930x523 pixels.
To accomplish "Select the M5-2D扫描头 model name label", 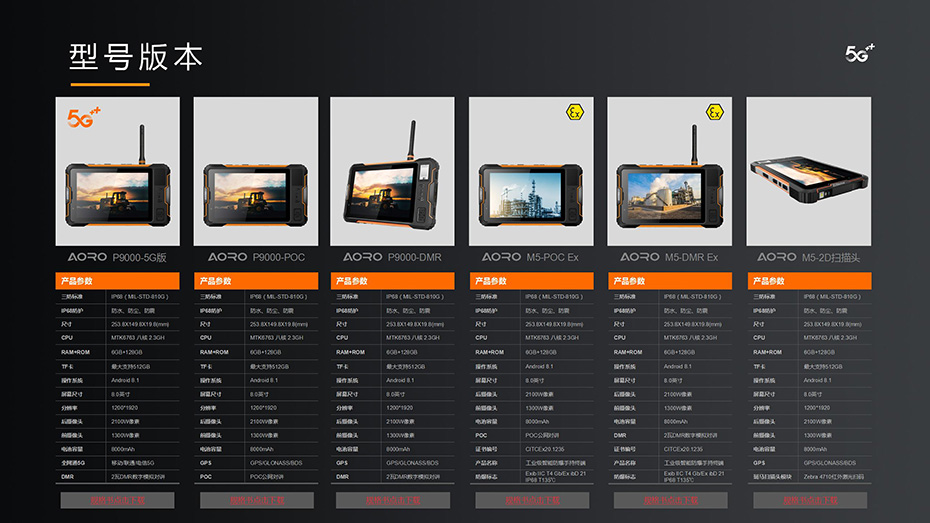I will tap(831, 257).
